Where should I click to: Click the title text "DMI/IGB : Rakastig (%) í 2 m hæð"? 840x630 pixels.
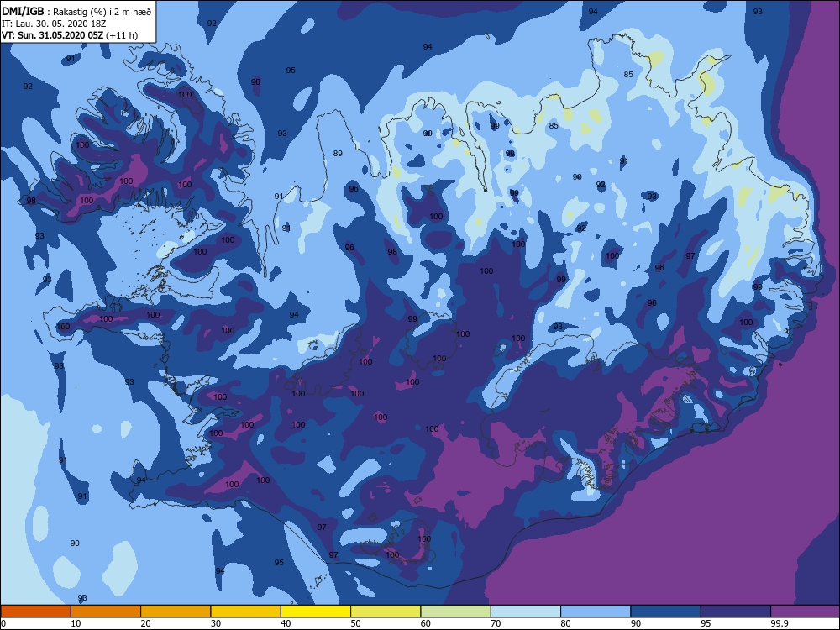(76, 12)
